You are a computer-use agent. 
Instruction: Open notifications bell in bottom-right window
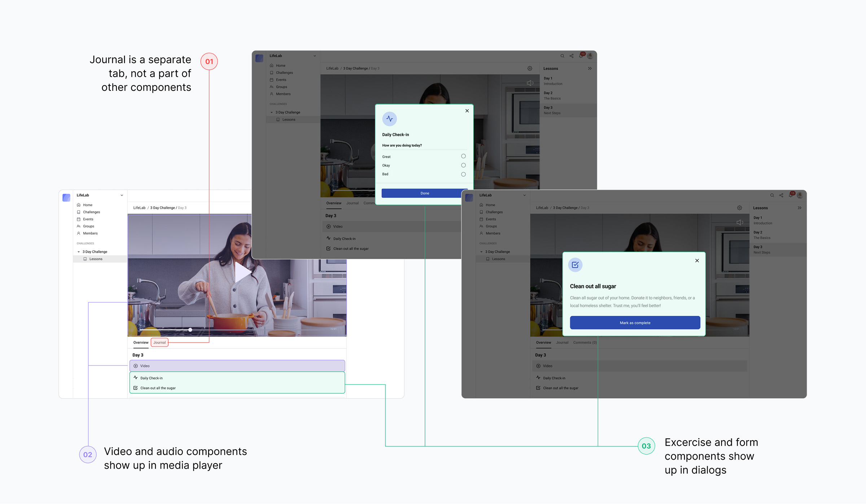coord(790,195)
